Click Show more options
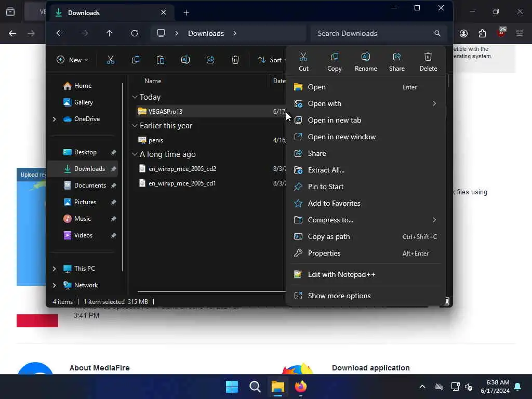 (x=366, y=296)
